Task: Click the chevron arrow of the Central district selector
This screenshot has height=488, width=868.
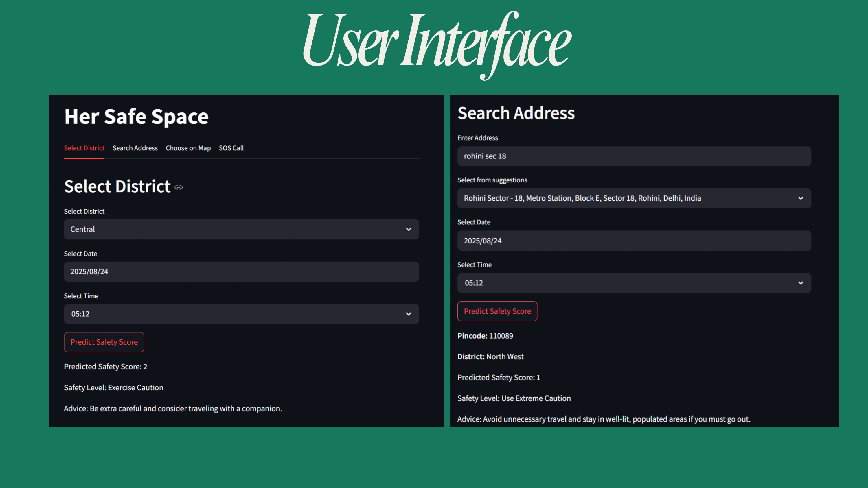Action: tap(408, 229)
